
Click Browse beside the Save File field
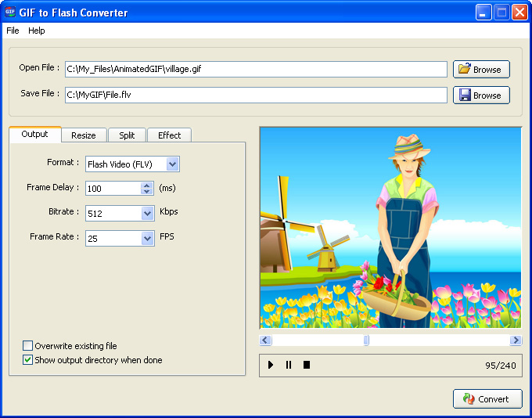point(481,95)
